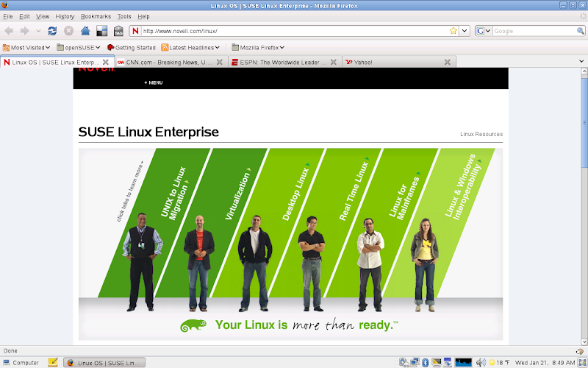
Task: Click the Forward navigation arrow
Action: click(x=25, y=31)
